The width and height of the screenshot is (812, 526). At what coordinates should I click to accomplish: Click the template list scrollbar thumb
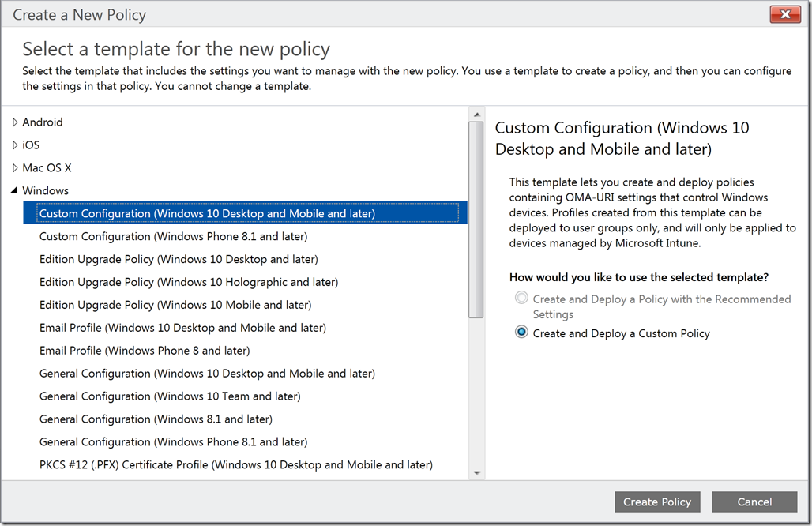[x=476, y=220]
